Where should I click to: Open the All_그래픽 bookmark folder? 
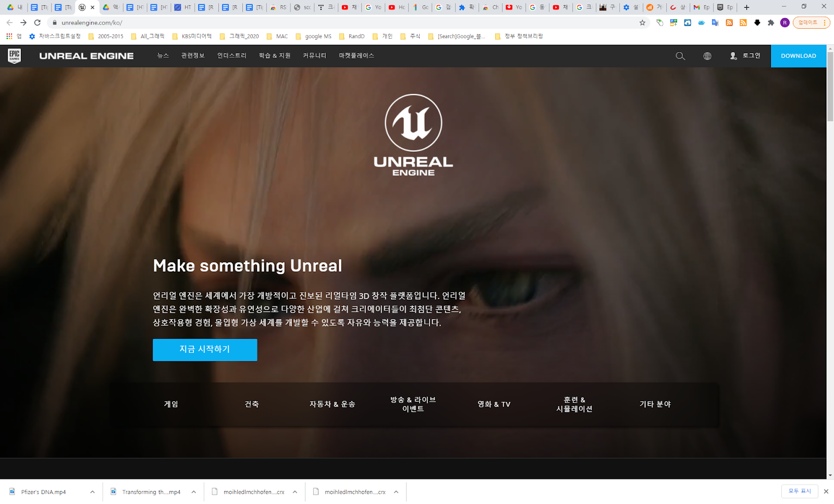coord(148,36)
